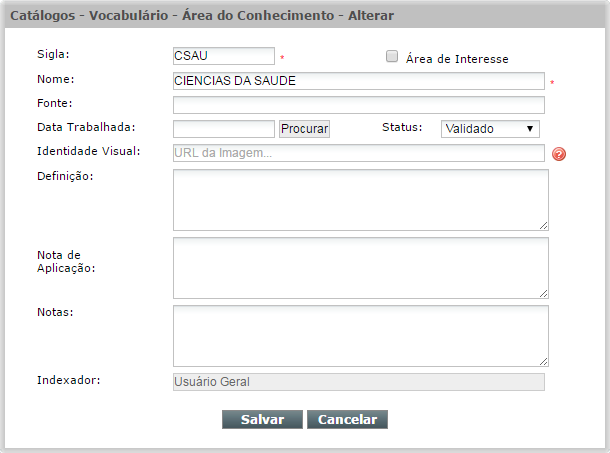
Task: Focus the Sigla field containing CSAU
Action: tap(224, 56)
